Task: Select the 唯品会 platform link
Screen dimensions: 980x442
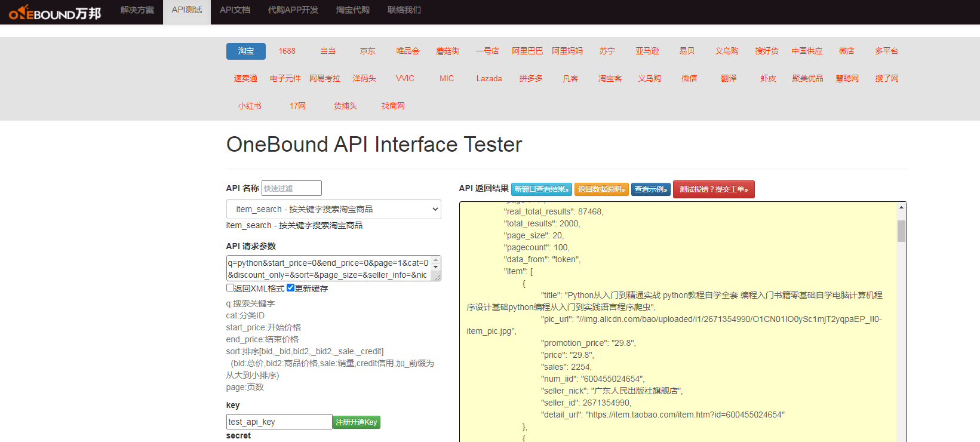Action: tap(408, 51)
